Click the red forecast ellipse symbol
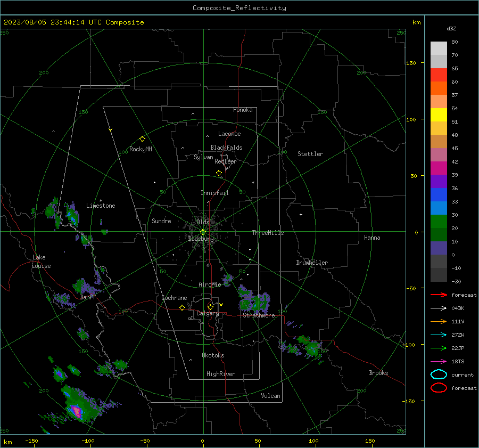The height and width of the screenshot is (448, 479). (439, 388)
